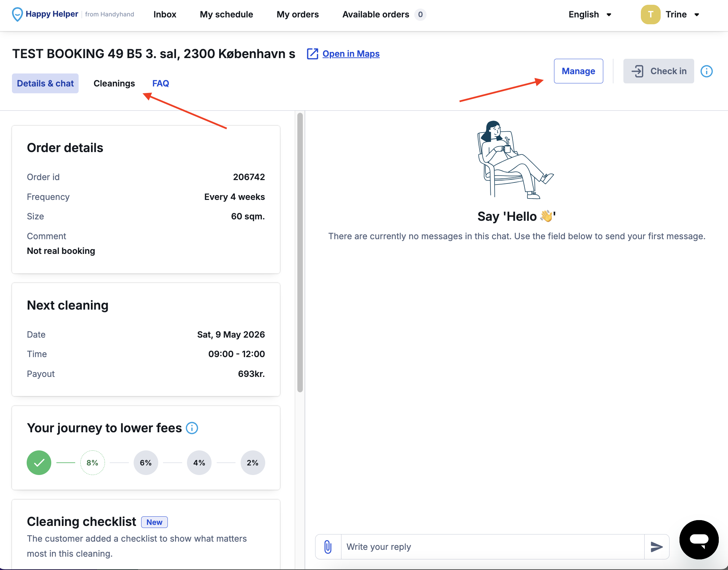Image resolution: width=728 pixels, height=570 pixels.
Task: Switch to the Cleanings tab
Action: 114,83
